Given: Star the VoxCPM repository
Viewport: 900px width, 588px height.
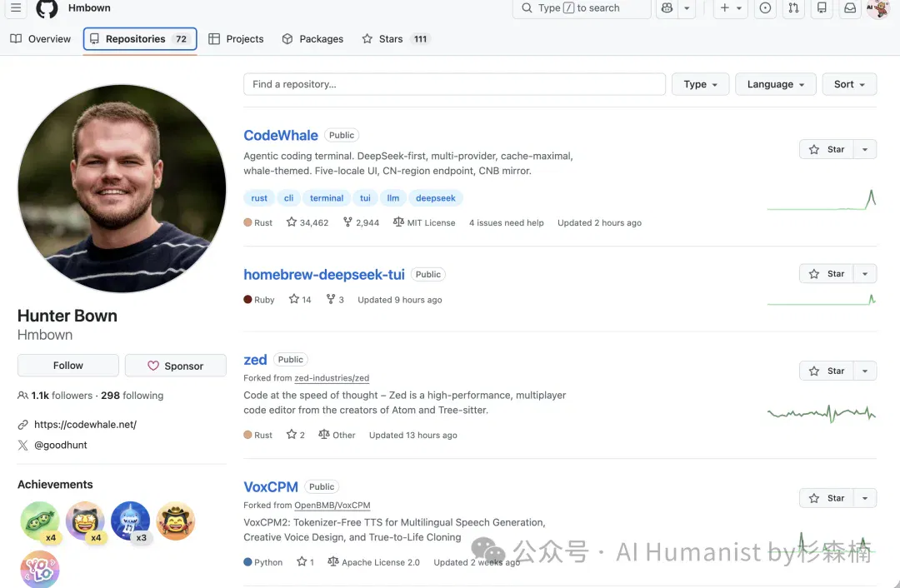Looking at the screenshot, I should coord(827,498).
